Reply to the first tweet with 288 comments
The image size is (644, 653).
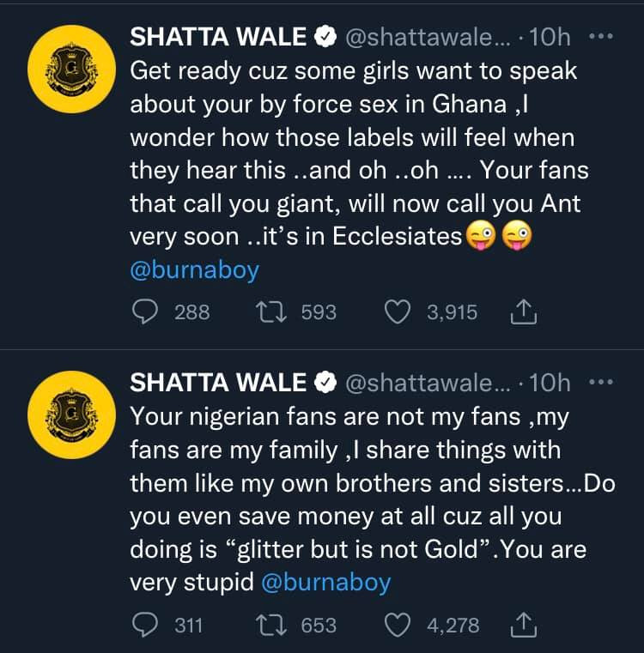[x=144, y=312]
